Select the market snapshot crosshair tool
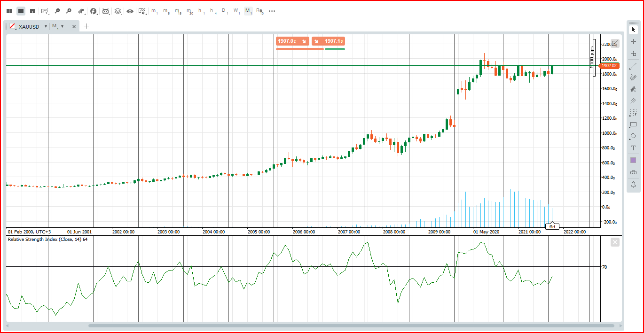Image resolution: width=644 pixels, height=333 pixels. tap(633, 54)
